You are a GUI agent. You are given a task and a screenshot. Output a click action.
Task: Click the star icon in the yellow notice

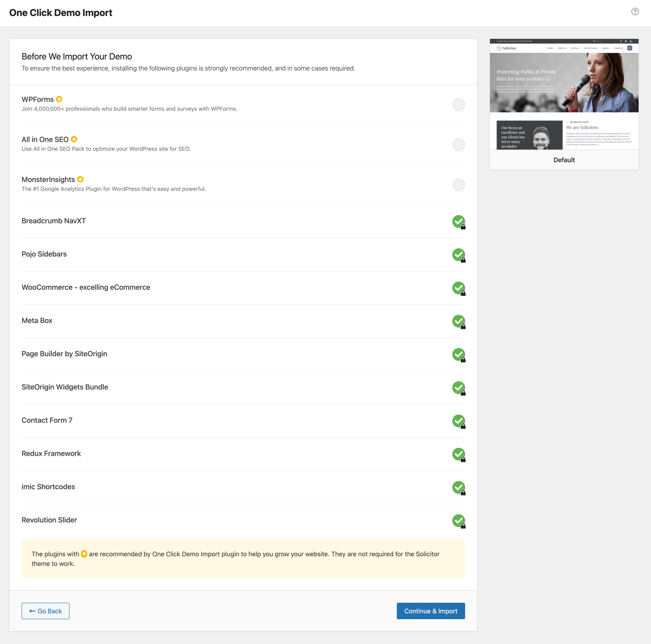84,554
